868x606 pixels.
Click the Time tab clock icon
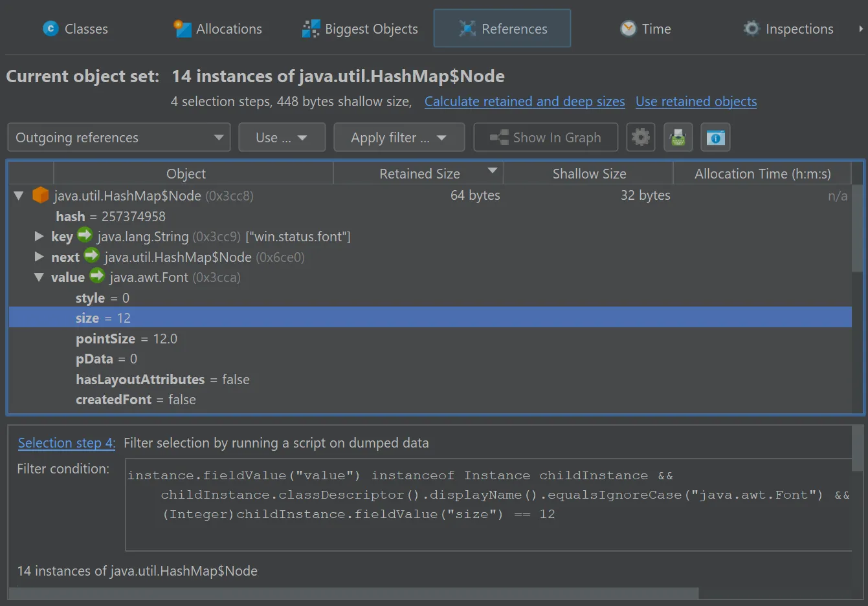[629, 28]
